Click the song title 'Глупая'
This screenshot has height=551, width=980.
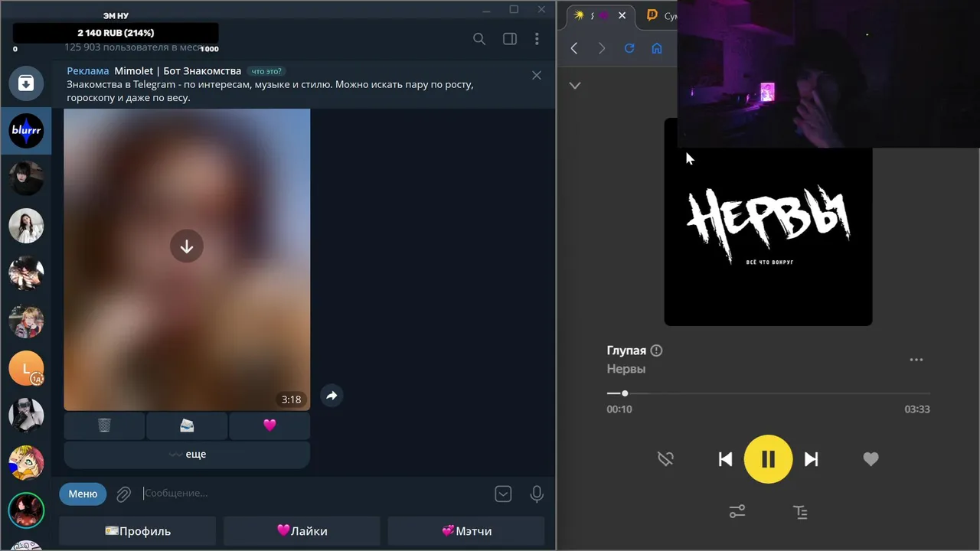626,350
